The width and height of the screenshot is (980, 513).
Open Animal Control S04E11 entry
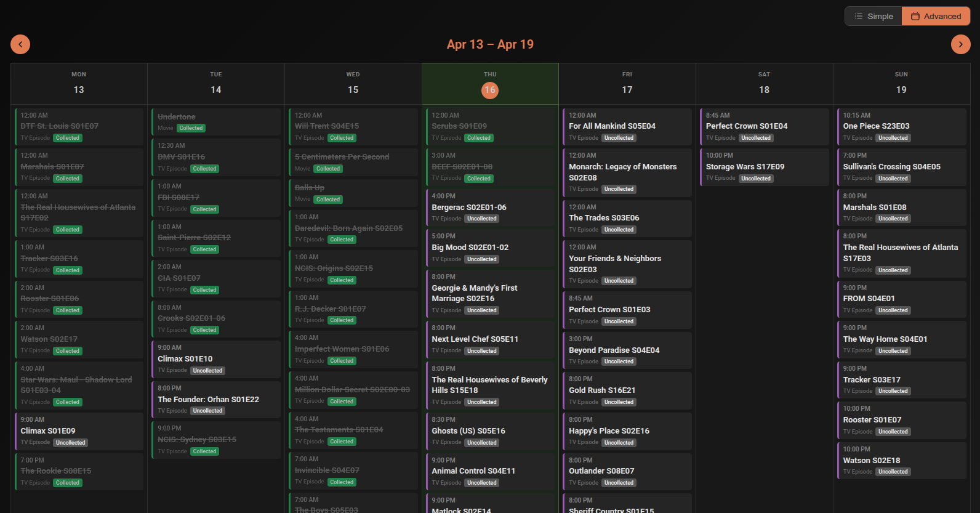click(491, 471)
